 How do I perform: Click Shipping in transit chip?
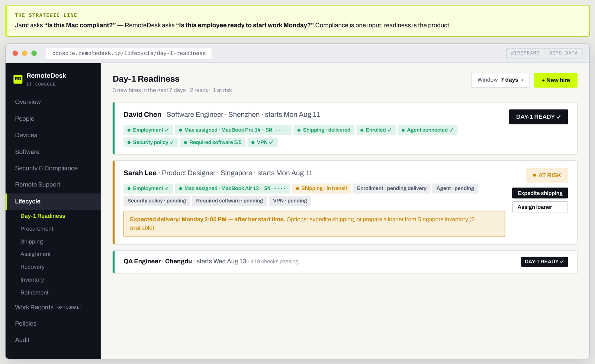click(321, 188)
